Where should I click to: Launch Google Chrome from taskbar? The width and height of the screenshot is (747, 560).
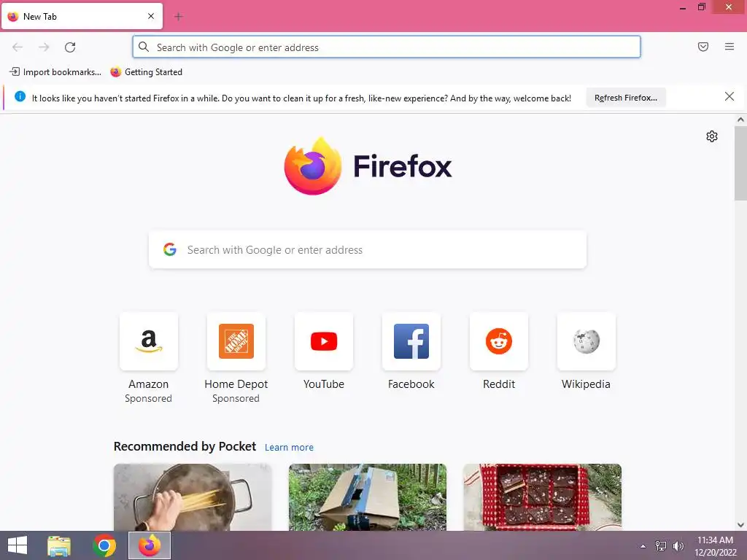pos(104,545)
